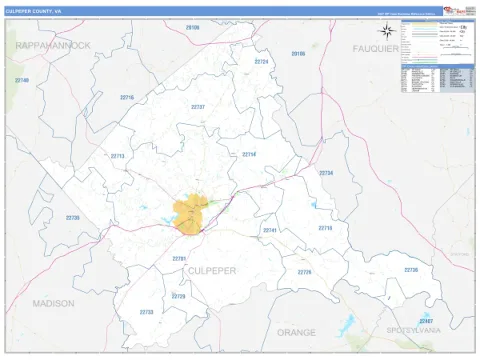Click ZIP code 22729 label

pos(178,296)
